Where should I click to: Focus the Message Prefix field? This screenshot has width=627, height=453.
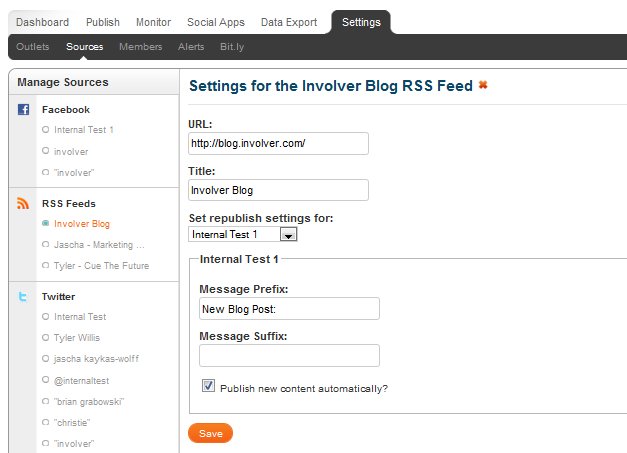pos(289,309)
